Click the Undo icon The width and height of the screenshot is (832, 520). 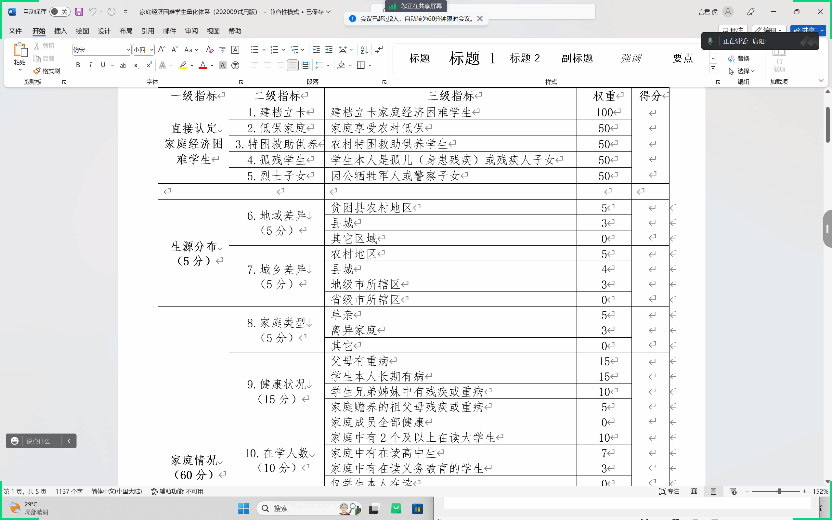(94, 11)
